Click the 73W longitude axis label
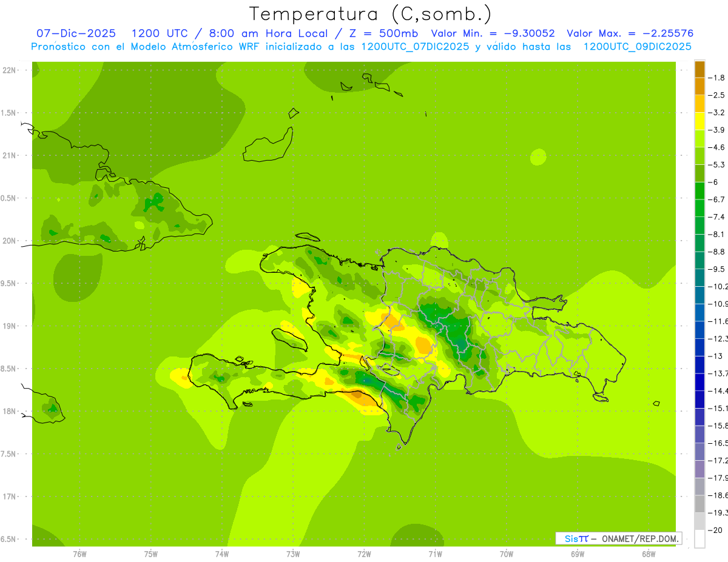The image size is (728, 562). pyautogui.click(x=293, y=554)
